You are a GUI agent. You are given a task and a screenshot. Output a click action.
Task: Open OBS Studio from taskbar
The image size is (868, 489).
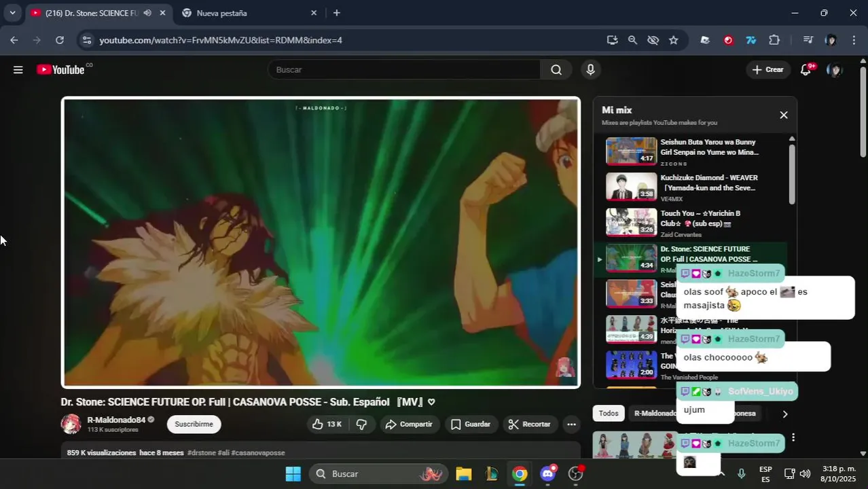click(577, 474)
